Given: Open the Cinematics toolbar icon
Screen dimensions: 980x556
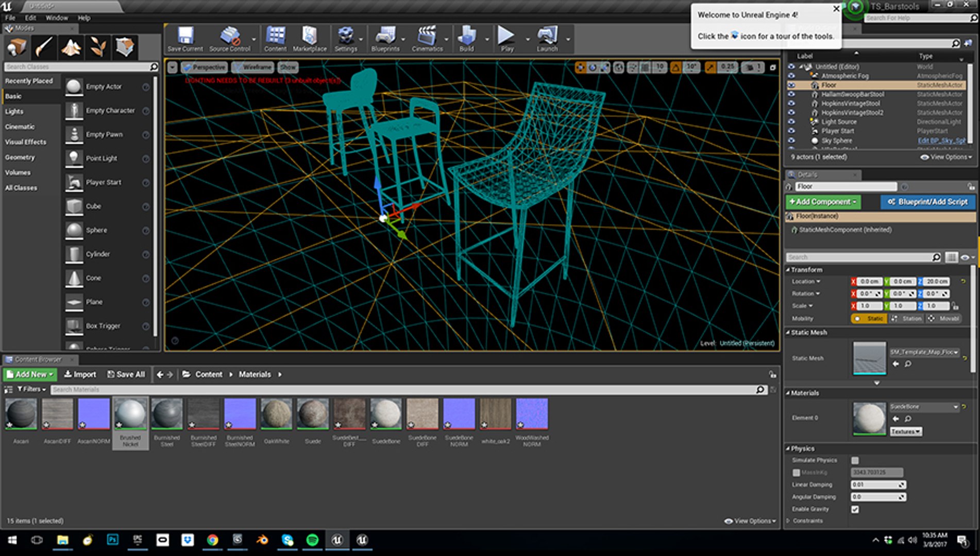Looking at the screenshot, I should (427, 39).
